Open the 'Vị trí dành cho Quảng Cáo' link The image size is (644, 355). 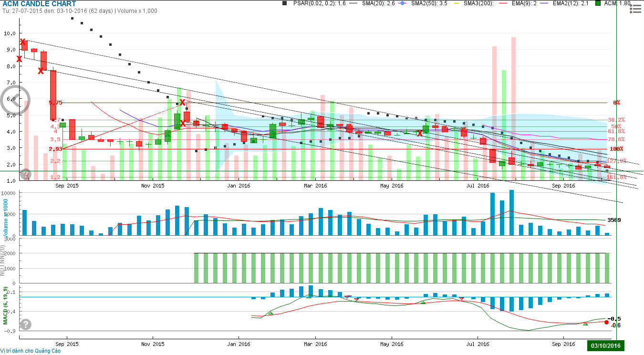tap(31, 351)
